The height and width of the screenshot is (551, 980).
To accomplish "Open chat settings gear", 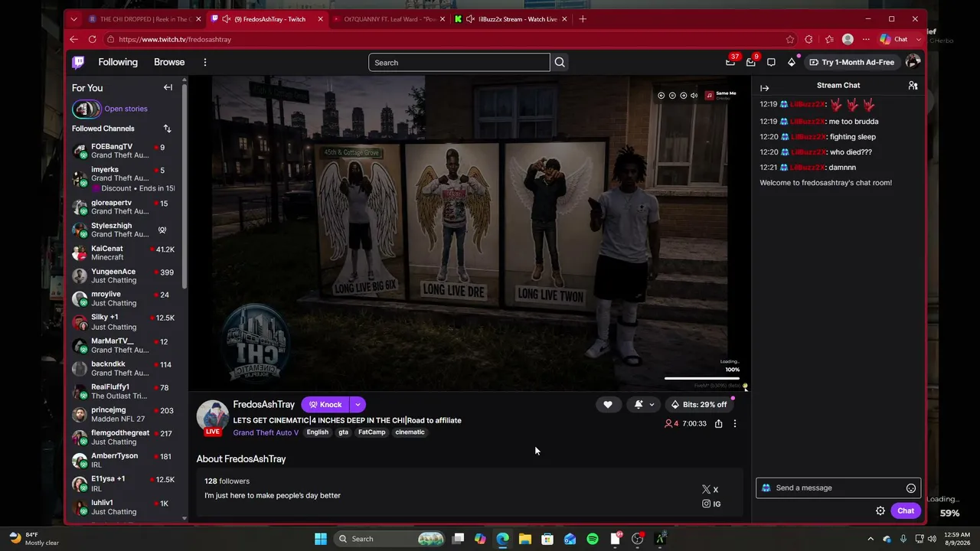I will pyautogui.click(x=880, y=510).
